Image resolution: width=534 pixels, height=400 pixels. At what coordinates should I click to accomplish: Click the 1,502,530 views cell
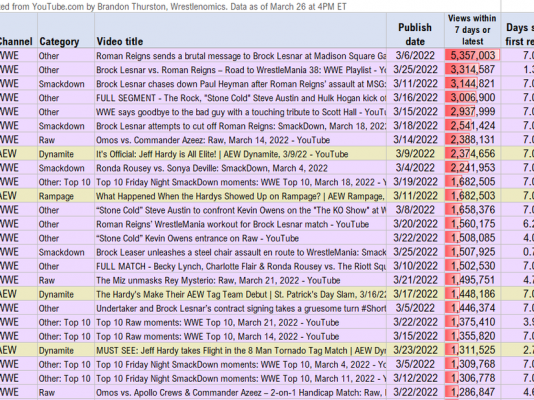pyautogui.click(x=472, y=266)
